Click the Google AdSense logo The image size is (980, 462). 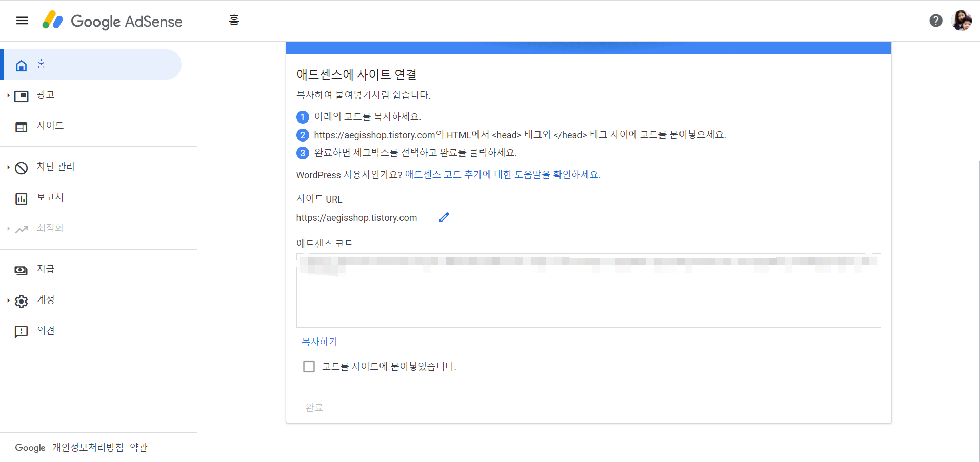pyautogui.click(x=112, y=21)
